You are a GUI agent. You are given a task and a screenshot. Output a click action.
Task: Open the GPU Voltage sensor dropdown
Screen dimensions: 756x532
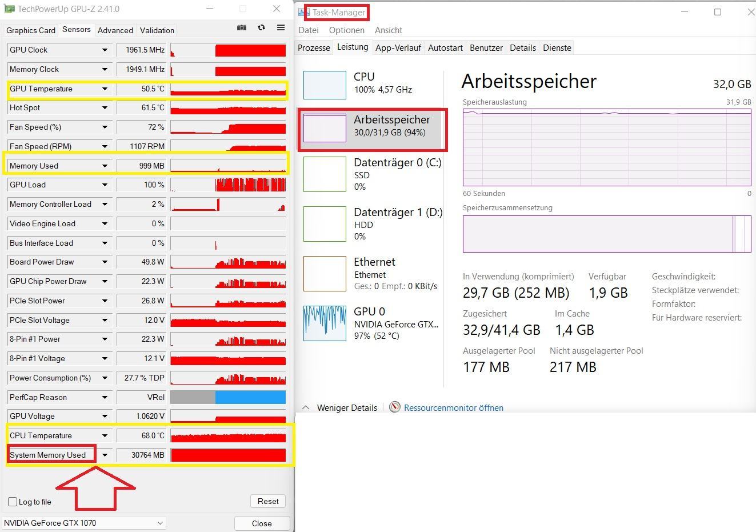click(x=105, y=417)
